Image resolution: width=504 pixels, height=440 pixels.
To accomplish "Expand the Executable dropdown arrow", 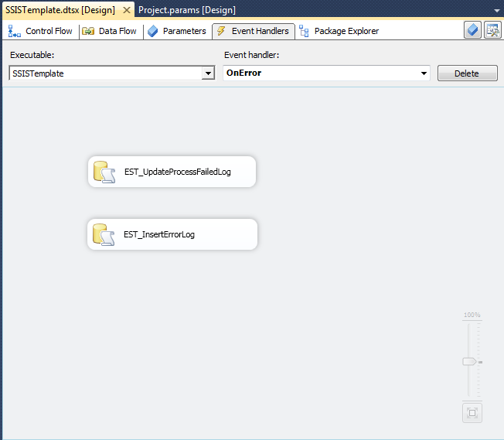I will click(208, 73).
